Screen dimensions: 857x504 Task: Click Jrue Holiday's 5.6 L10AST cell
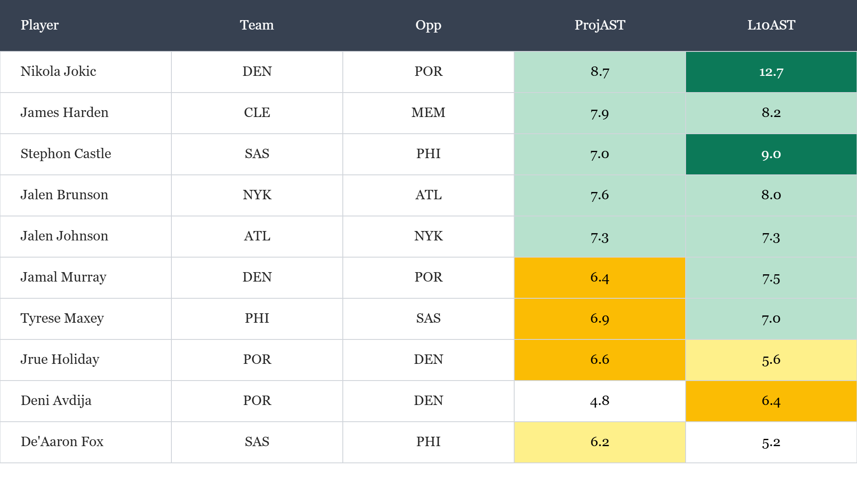pos(771,360)
